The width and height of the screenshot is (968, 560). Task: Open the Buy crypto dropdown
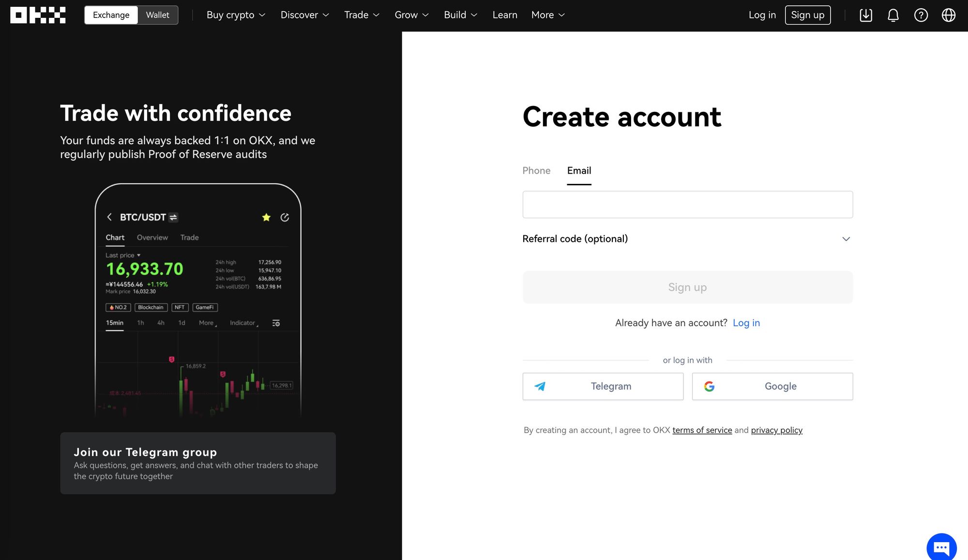236,15
